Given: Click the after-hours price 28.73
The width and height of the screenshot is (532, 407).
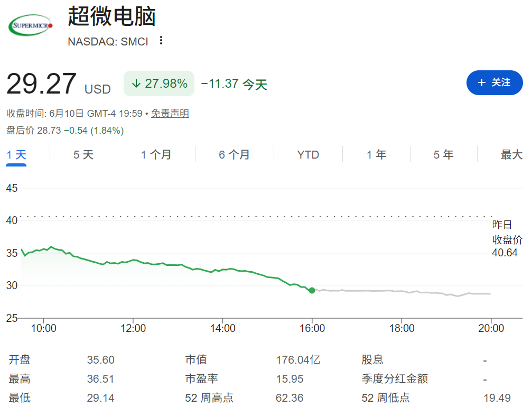Looking at the screenshot, I should pos(49,131).
